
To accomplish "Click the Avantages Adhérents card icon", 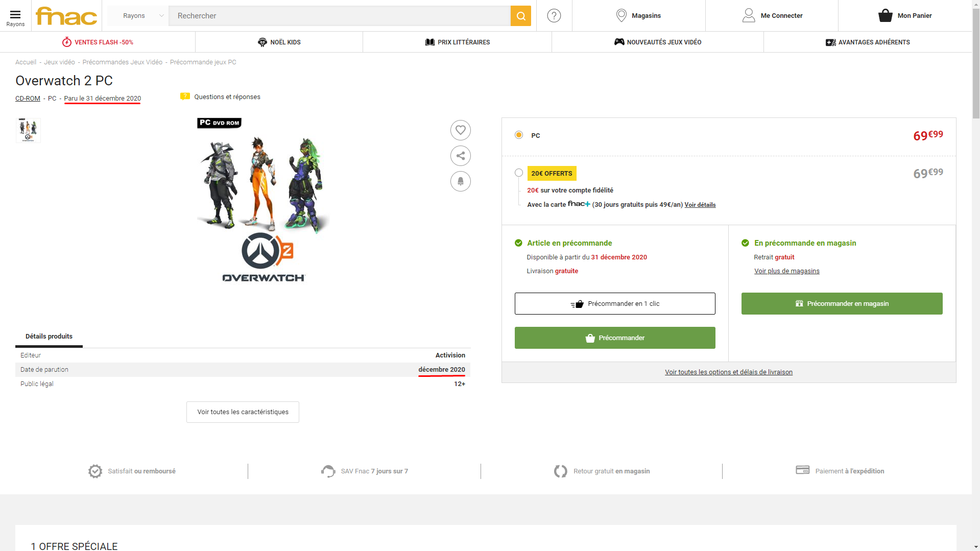I will [x=831, y=42].
